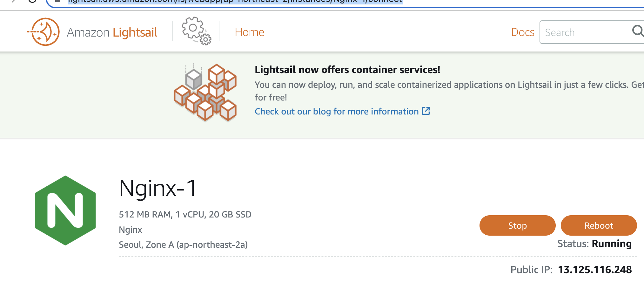Stop the Nginx-1 instance
Image resolution: width=644 pixels, height=283 pixels.
point(517,225)
